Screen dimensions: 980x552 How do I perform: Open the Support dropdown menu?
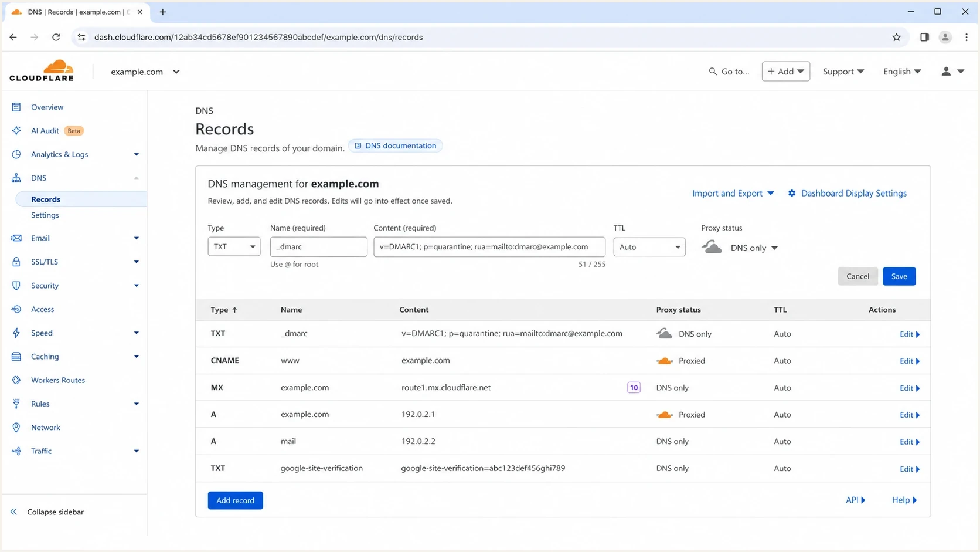coord(843,71)
